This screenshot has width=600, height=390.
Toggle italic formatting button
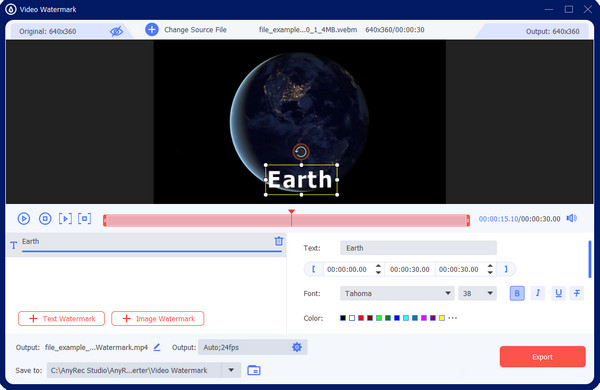[538, 294]
